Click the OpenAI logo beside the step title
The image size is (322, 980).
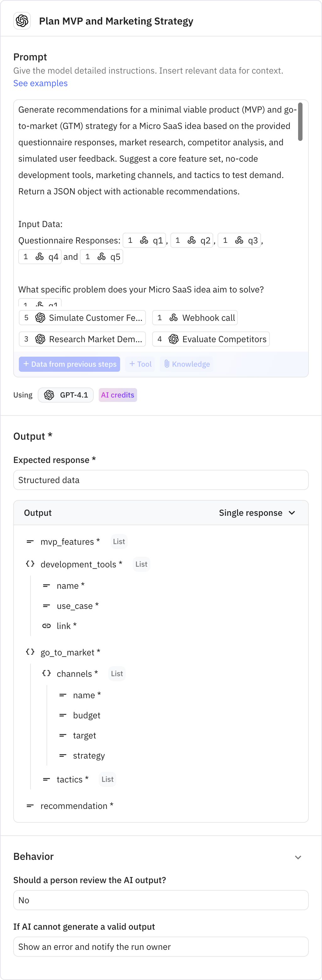[22, 20]
